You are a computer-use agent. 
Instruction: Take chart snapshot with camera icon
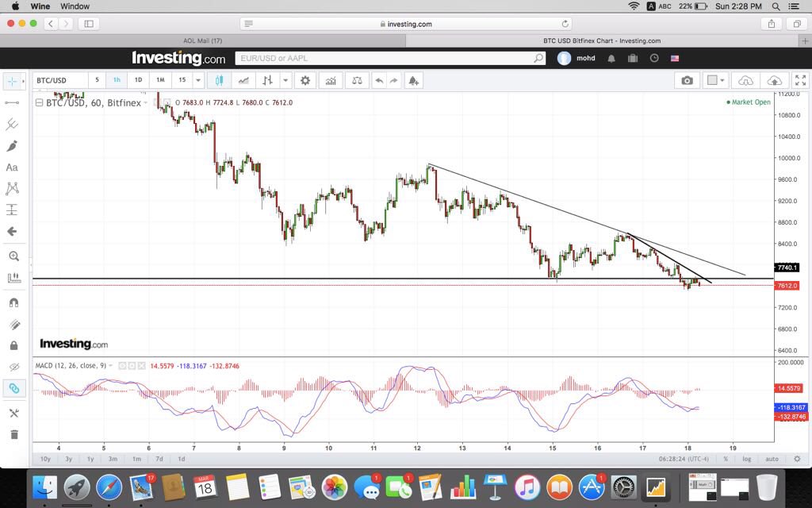pos(688,80)
